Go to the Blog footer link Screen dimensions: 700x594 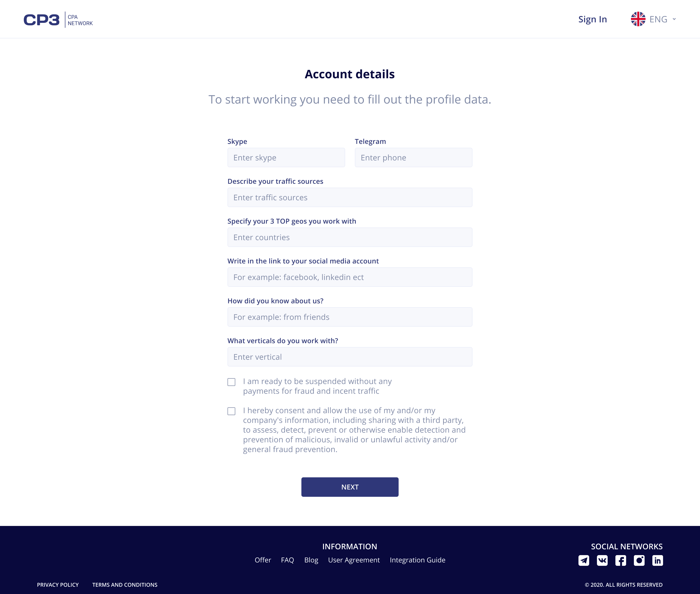(311, 560)
